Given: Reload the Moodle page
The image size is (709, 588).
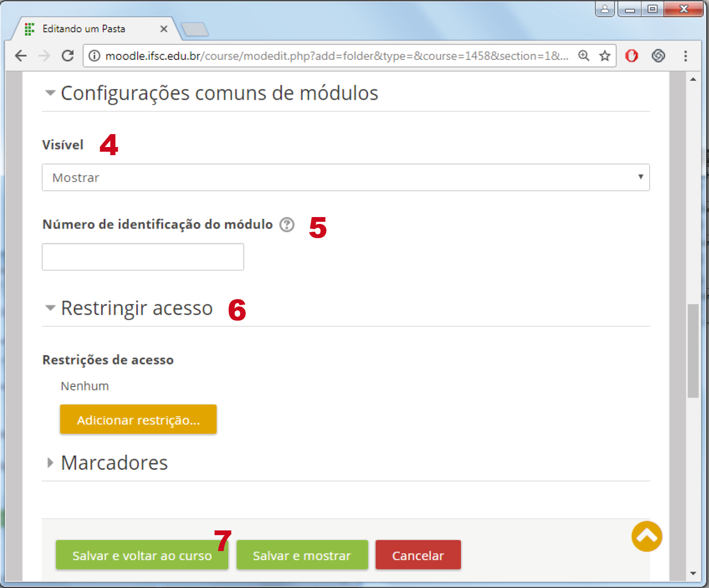Looking at the screenshot, I should pos(68,56).
